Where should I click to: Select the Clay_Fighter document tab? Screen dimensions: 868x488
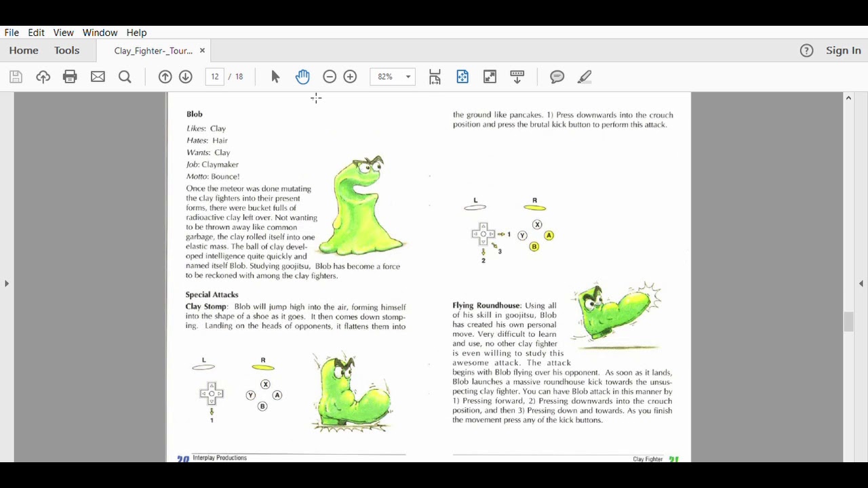(x=154, y=51)
